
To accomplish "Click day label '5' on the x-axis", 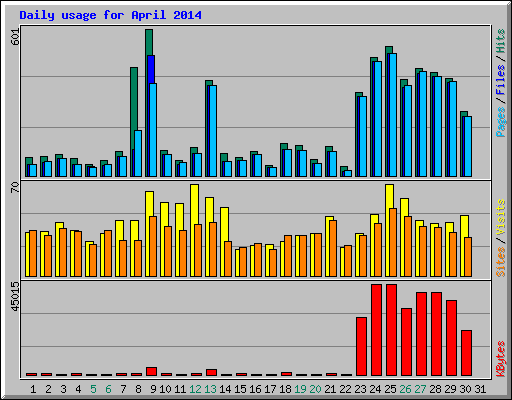I will [x=93, y=389].
